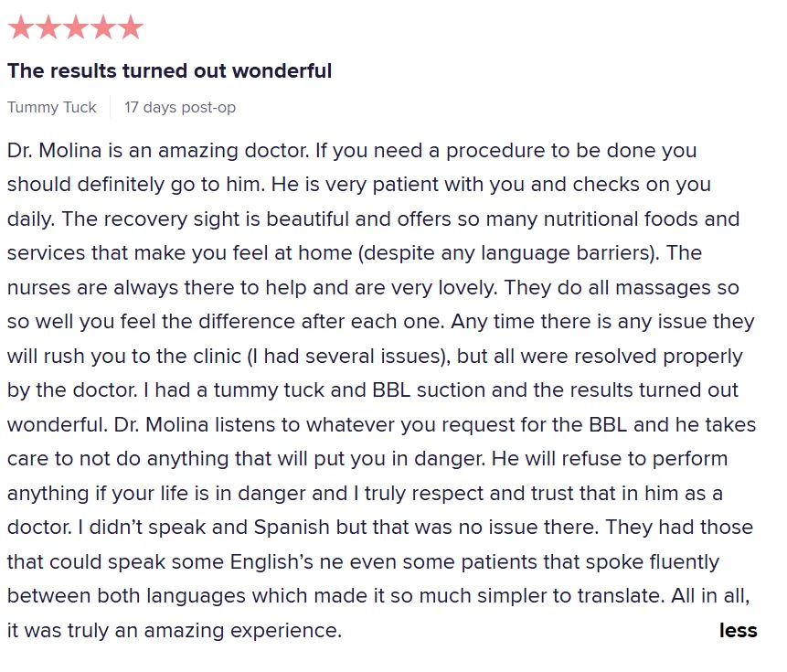
Task: Click the third rating star
Action: coord(76,27)
